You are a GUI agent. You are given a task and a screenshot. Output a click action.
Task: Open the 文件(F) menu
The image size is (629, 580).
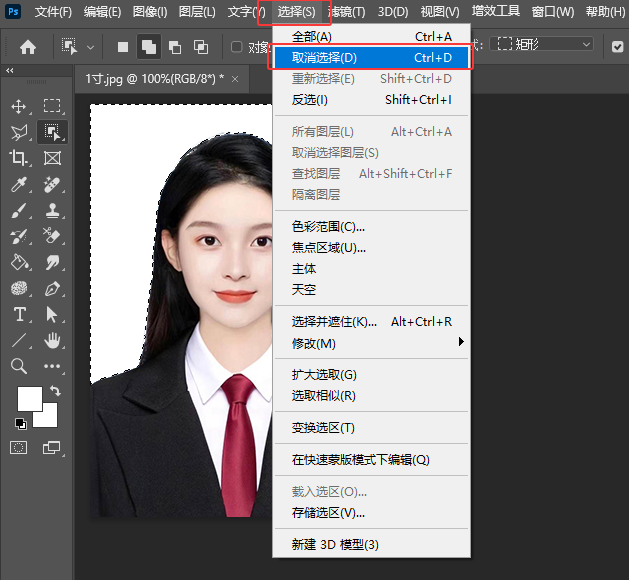[53, 12]
